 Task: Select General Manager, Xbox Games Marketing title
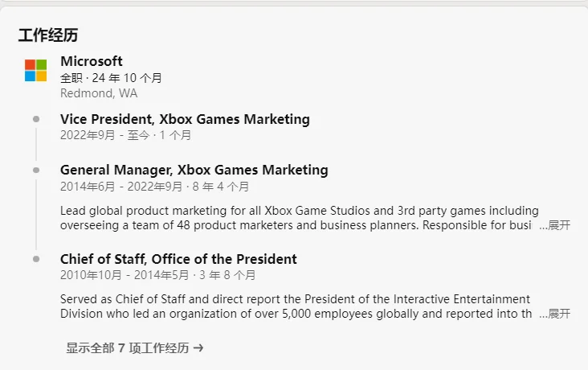pyautogui.click(x=194, y=170)
